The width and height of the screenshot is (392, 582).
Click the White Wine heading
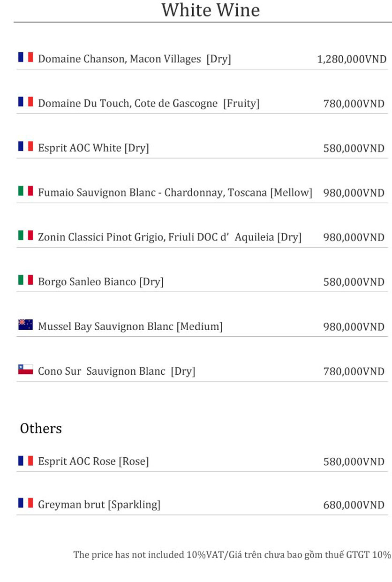(211, 10)
